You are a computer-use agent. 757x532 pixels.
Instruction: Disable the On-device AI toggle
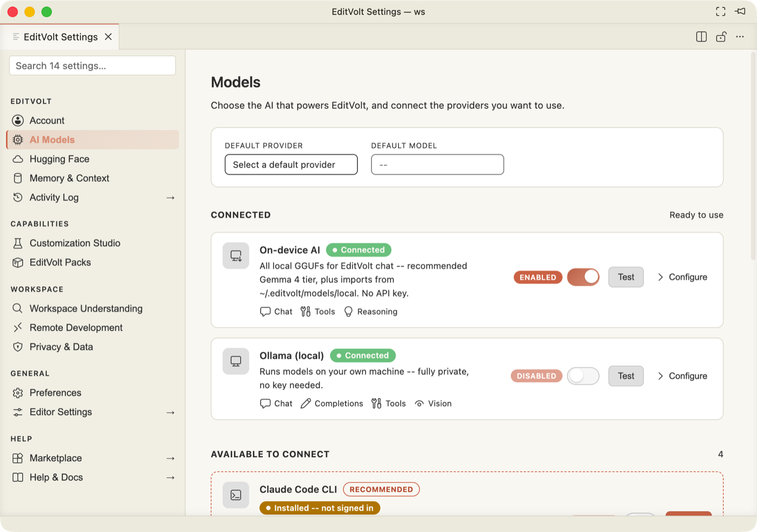(x=583, y=277)
